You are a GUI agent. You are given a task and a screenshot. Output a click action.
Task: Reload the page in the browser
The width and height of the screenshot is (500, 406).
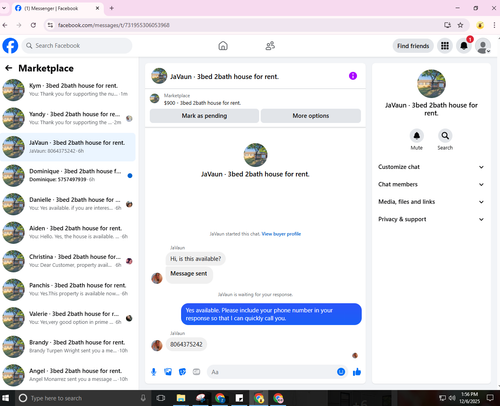tap(33, 25)
